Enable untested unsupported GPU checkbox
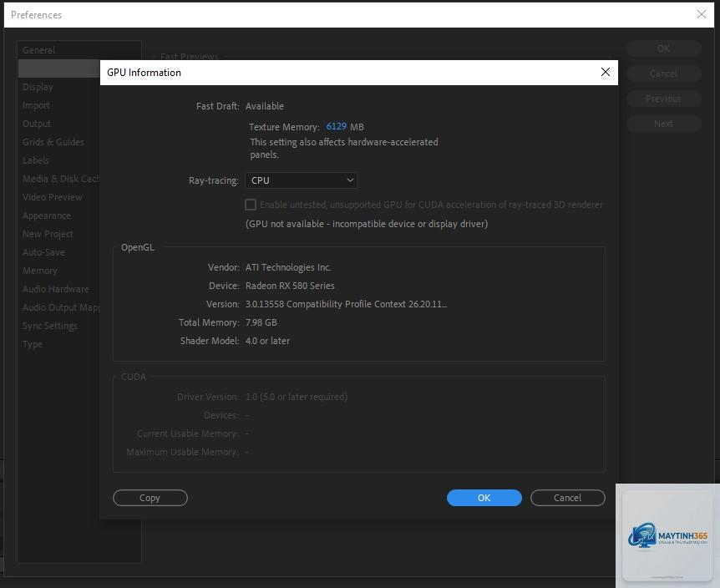Screen dimensions: 720x588 click(x=251, y=205)
